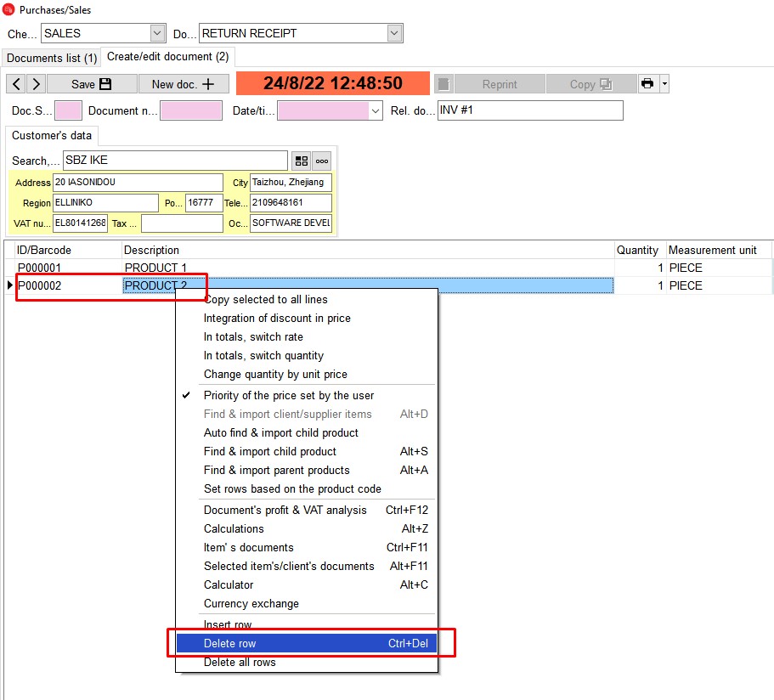Open the Calculator menu entry
Image resolution: width=774 pixels, height=700 pixels.
(307, 585)
